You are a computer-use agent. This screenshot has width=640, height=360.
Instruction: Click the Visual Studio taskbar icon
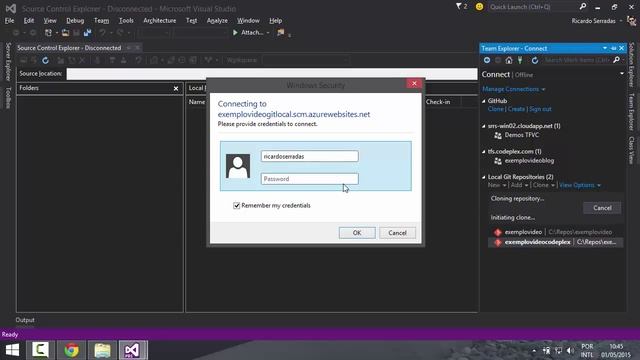[133, 350]
